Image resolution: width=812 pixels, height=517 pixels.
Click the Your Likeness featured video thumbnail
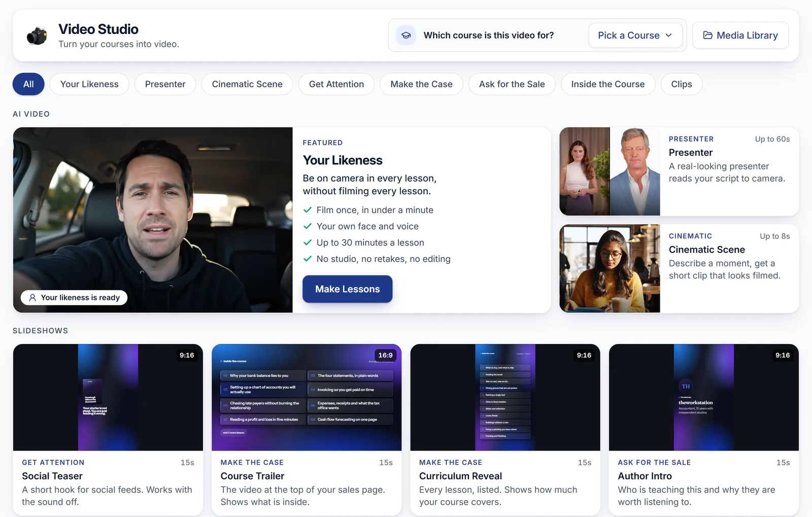(x=153, y=220)
